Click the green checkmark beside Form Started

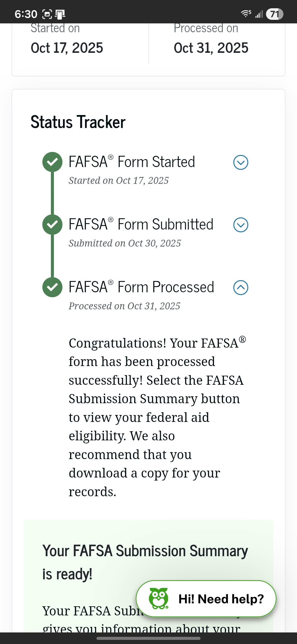coord(52,162)
